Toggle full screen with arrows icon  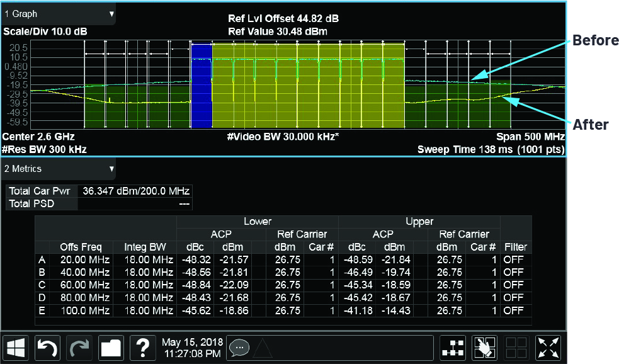coord(547,348)
